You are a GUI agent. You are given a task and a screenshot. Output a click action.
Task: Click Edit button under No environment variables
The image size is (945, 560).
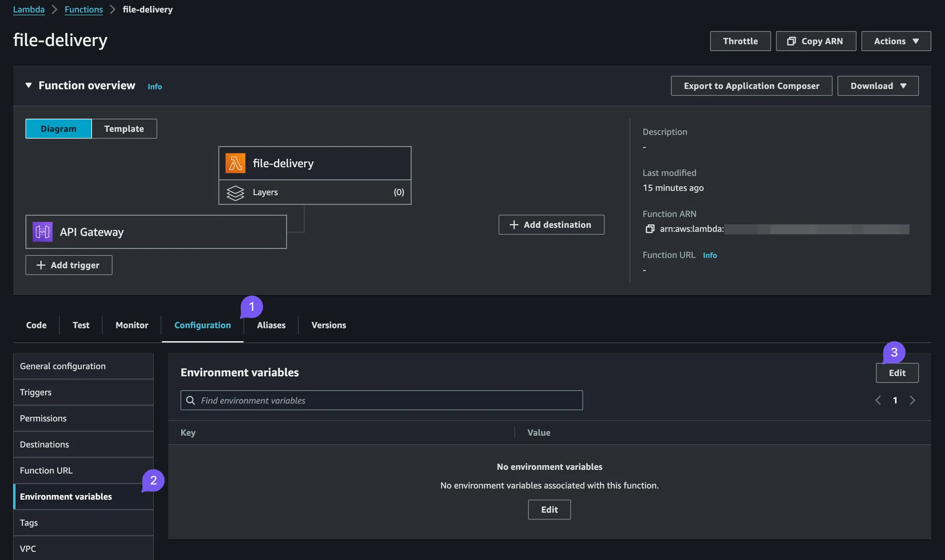pyautogui.click(x=550, y=510)
